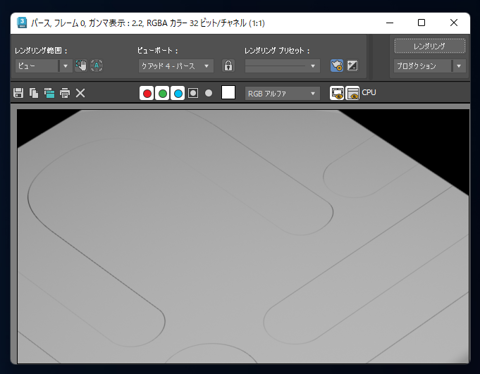The image size is (480, 374).
Task: Open the render preset dropdown
Action: [x=282, y=66]
